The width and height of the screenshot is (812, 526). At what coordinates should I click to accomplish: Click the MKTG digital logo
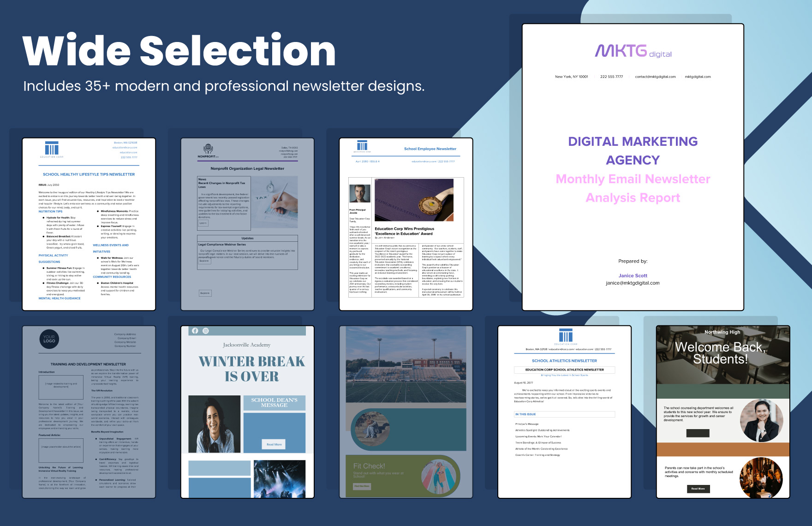coord(633,51)
